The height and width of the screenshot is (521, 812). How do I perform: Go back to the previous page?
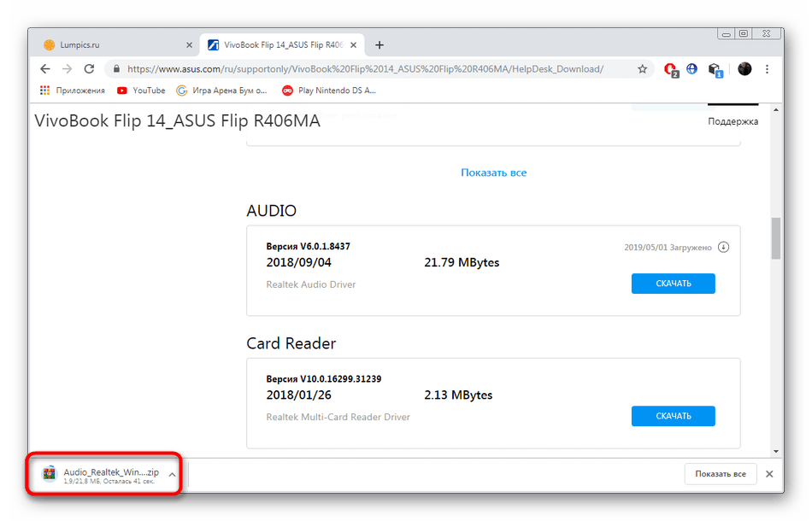click(x=45, y=69)
